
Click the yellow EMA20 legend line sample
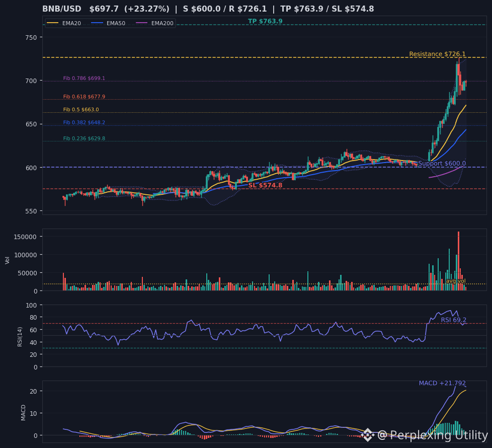tap(52, 23)
